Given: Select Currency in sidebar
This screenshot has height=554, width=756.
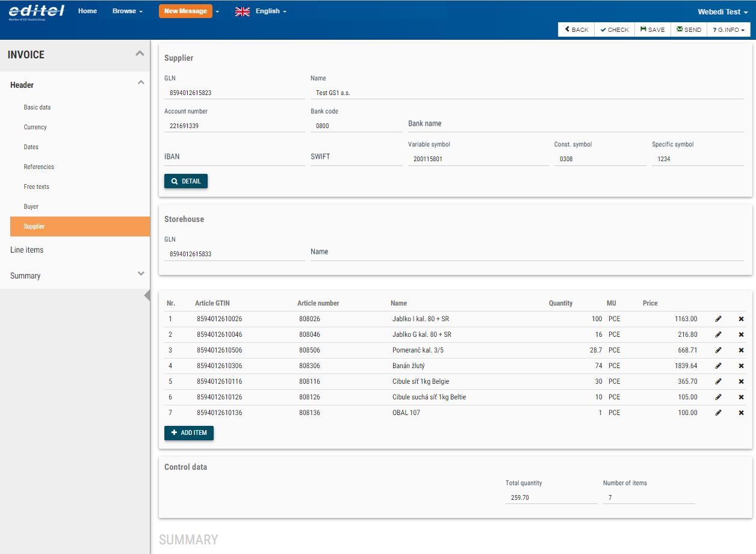Looking at the screenshot, I should [x=35, y=127].
